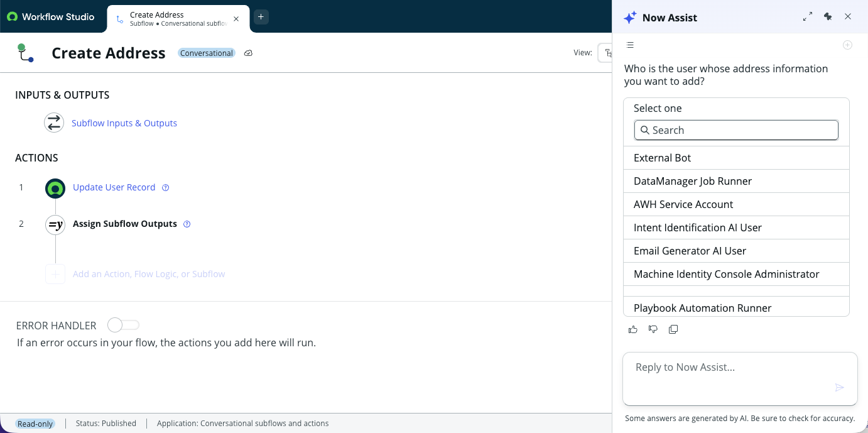The width and height of the screenshot is (868, 433).
Task: Click the Workflow Studio logo icon
Action: (x=12, y=17)
